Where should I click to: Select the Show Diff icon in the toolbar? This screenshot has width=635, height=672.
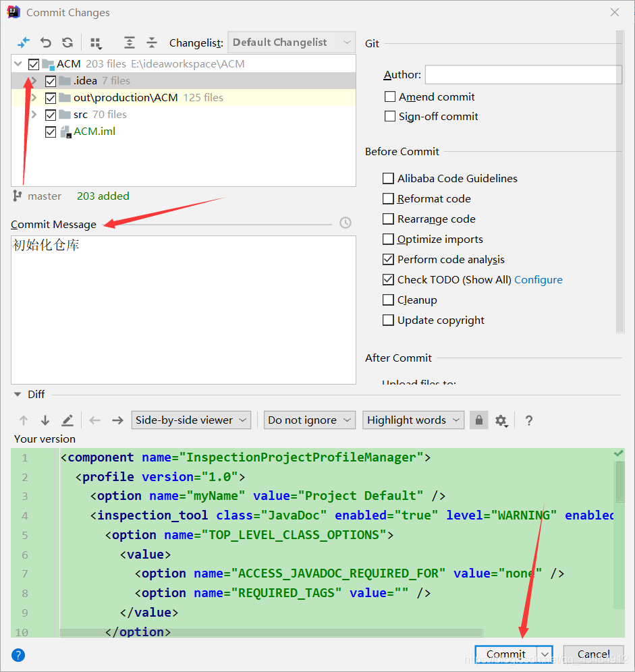pos(23,42)
